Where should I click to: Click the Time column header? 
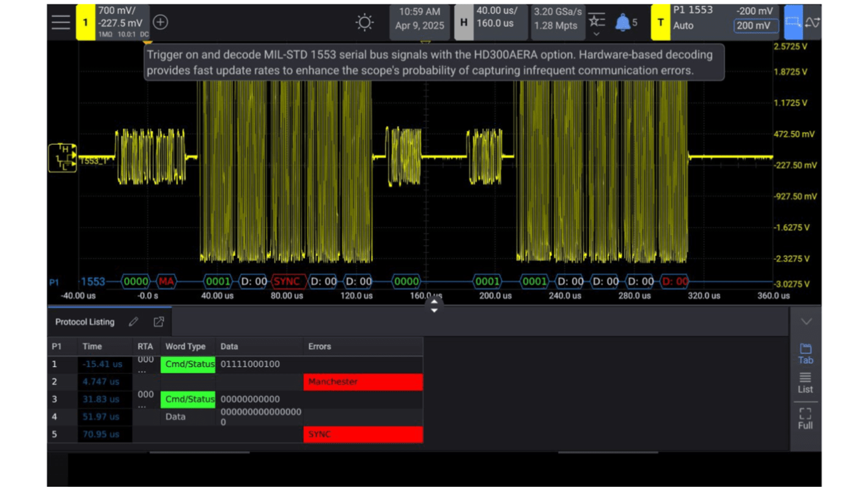pyautogui.click(x=92, y=346)
